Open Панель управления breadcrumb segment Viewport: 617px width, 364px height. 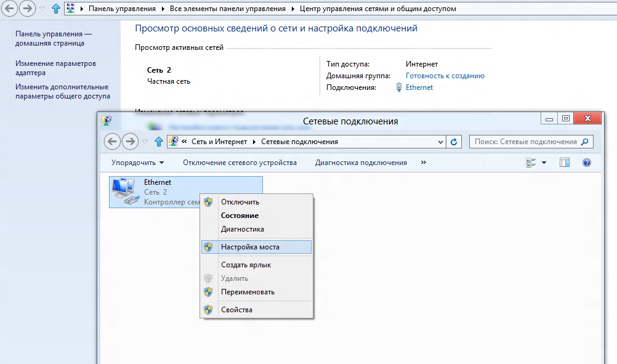tap(122, 9)
